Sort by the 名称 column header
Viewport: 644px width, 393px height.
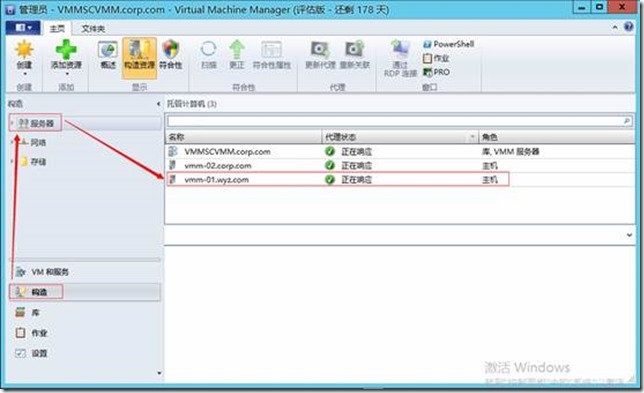click(244, 137)
